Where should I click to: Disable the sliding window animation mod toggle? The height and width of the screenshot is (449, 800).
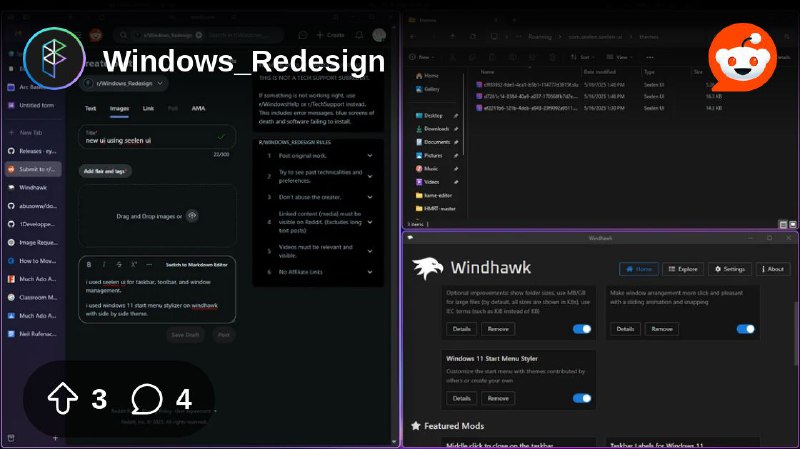(x=745, y=329)
